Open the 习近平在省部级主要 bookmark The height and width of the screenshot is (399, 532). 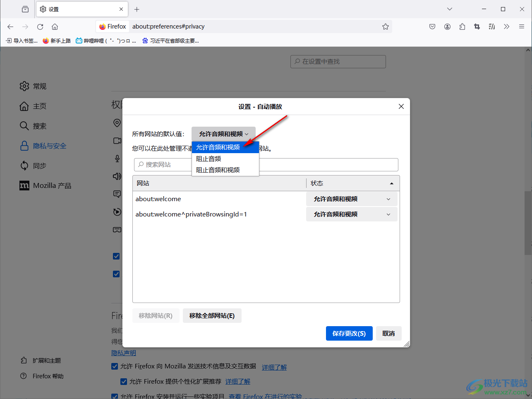170,41
